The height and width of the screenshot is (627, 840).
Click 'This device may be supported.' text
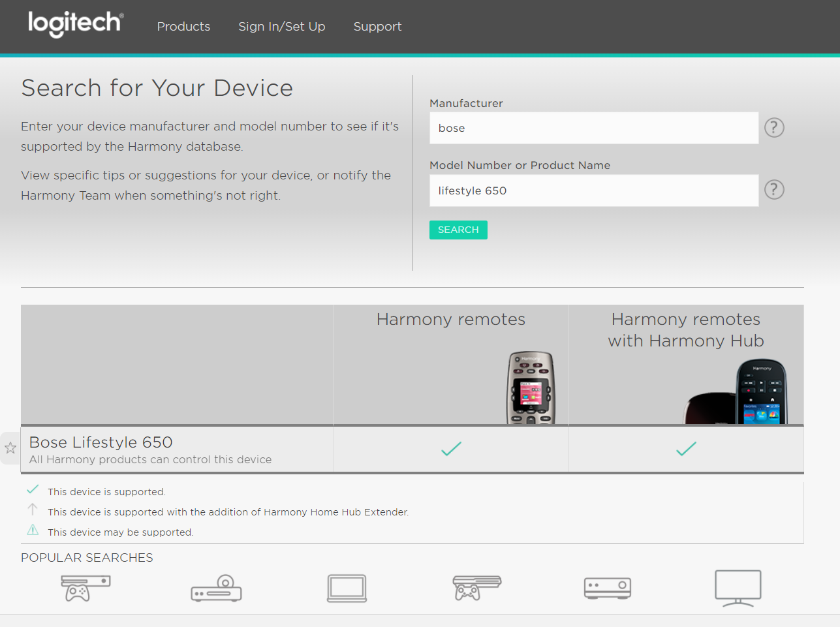tap(121, 532)
